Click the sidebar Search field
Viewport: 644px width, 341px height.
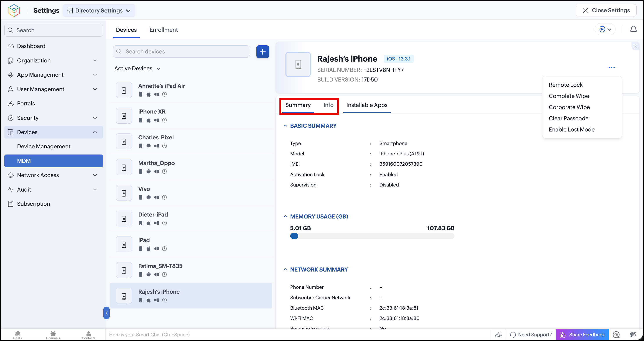point(54,30)
